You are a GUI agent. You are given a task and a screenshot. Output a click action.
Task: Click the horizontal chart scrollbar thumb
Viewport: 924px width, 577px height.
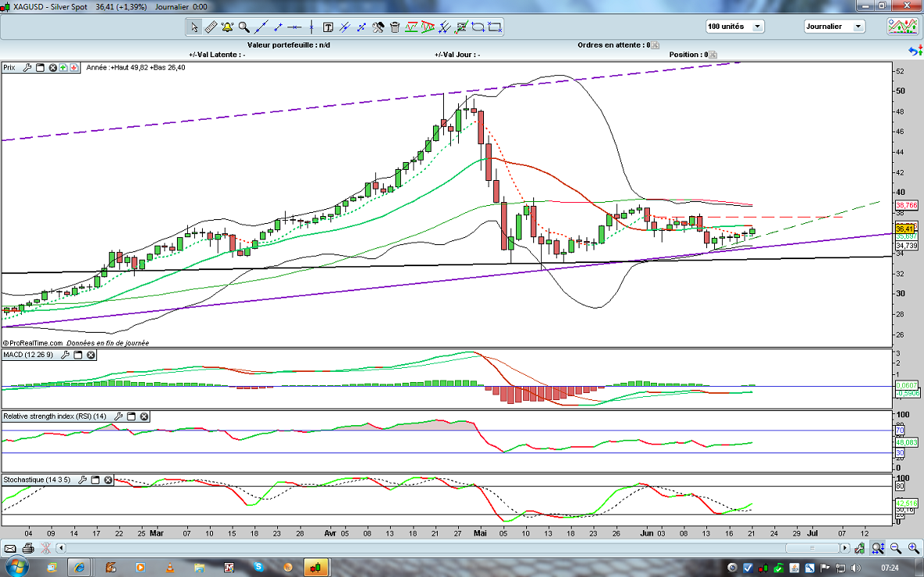(814, 548)
